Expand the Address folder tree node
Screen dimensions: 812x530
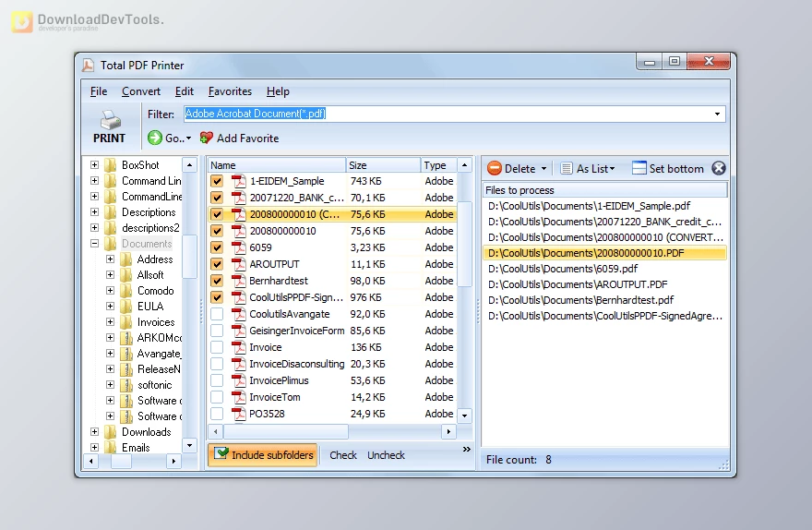(111, 259)
